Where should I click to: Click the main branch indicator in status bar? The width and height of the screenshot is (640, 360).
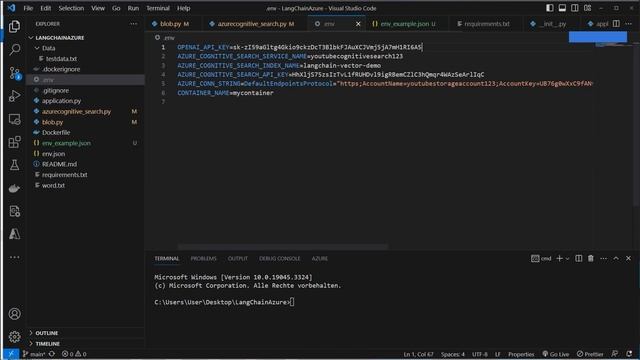[34, 354]
